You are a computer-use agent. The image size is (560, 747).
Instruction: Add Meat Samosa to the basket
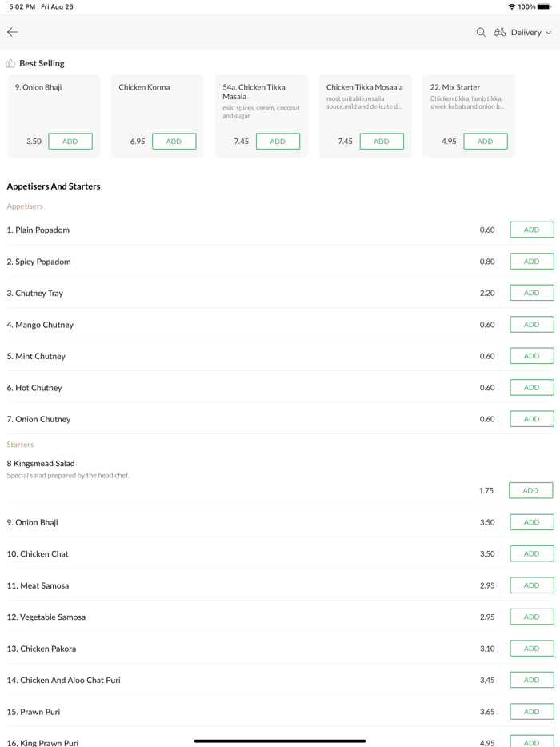click(x=531, y=585)
